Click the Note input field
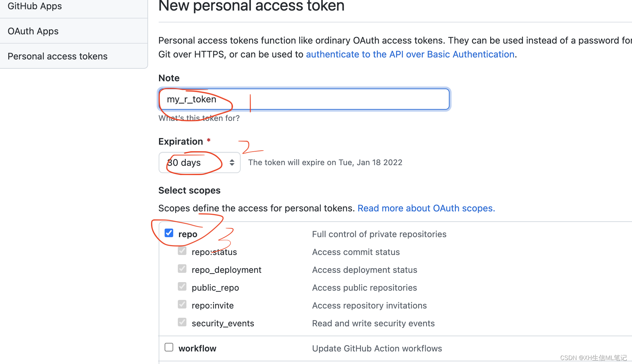632x364 pixels. (x=304, y=99)
